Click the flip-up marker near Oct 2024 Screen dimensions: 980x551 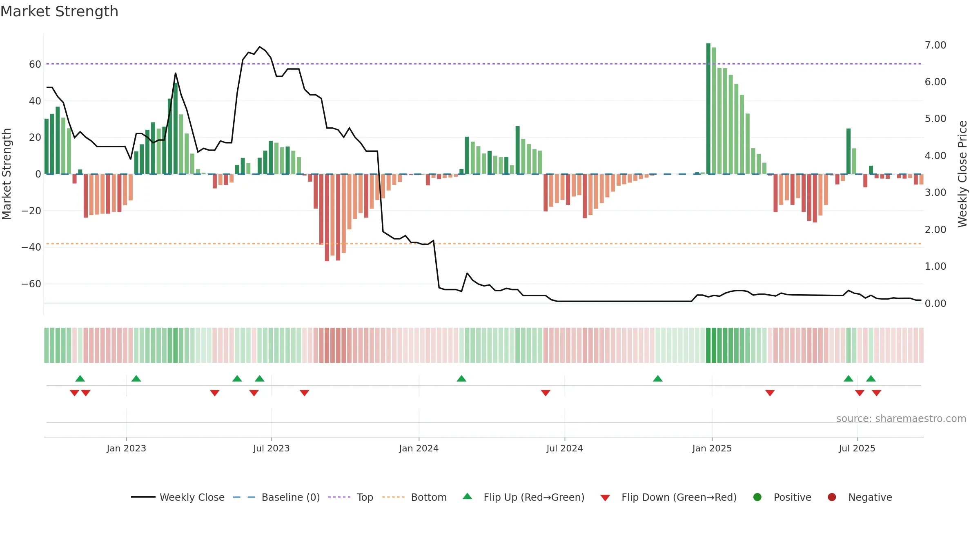(658, 378)
